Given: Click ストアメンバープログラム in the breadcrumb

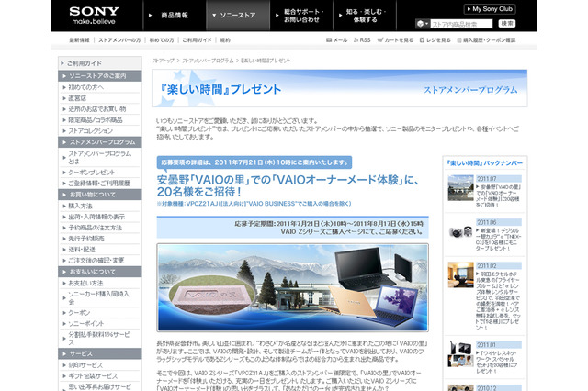Looking at the screenshot, I should click(x=208, y=61).
